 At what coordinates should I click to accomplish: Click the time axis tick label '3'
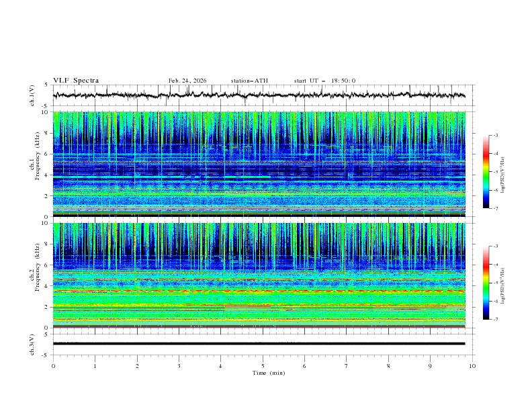tap(179, 366)
